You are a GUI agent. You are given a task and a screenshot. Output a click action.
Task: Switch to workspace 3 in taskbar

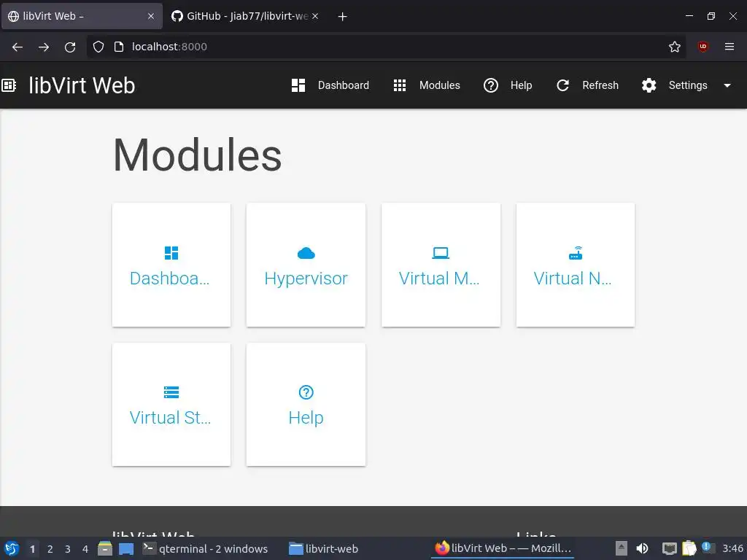(x=68, y=549)
